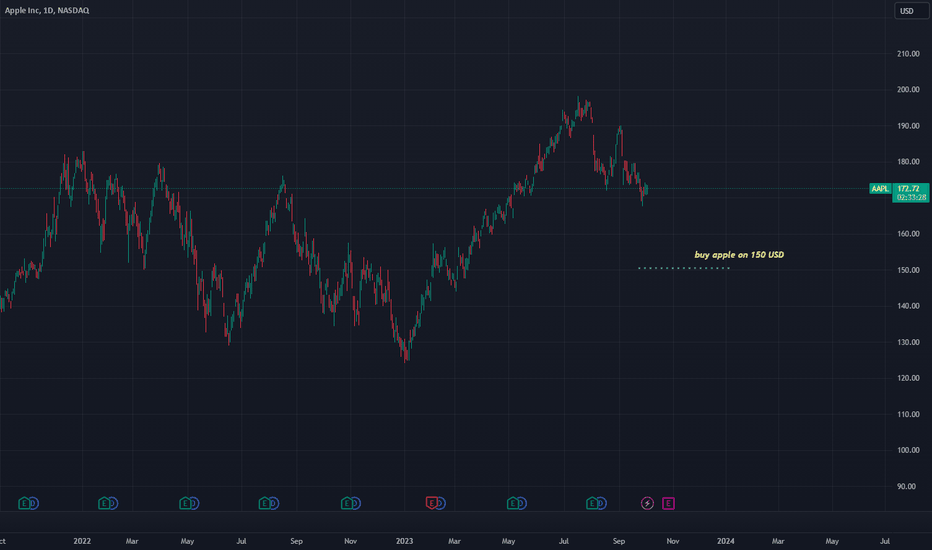Click the 90.00 price axis label
Screen dimensions: 932x550
pyautogui.click(x=906, y=486)
